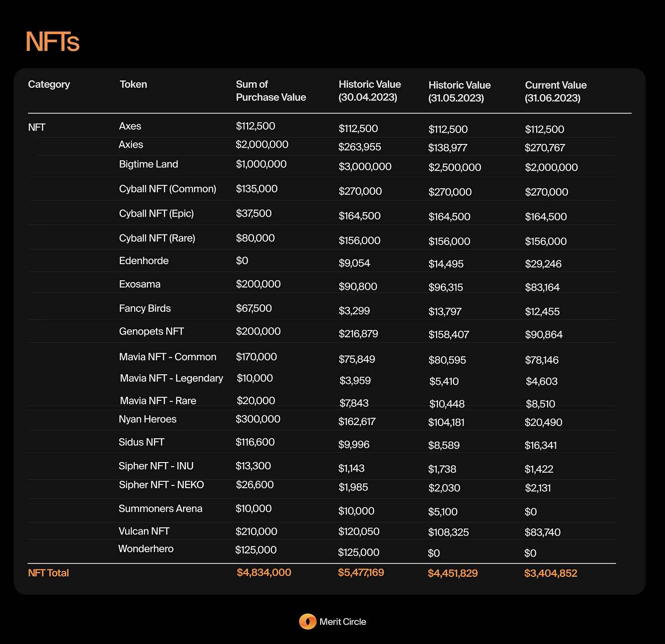The image size is (665, 644).
Task: Click the Historic Value (30.04.2023) header
Action: 369,90
